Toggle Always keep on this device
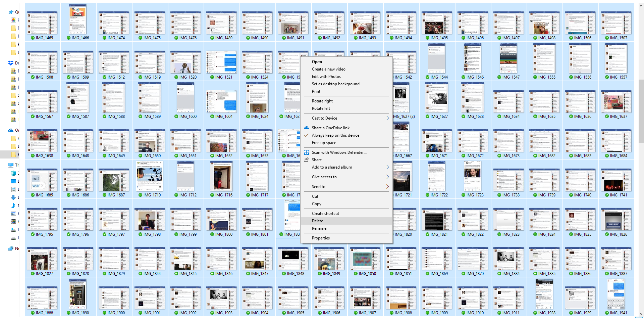Image resolution: width=644 pixels, height=318 pixels. coord(335,135)
